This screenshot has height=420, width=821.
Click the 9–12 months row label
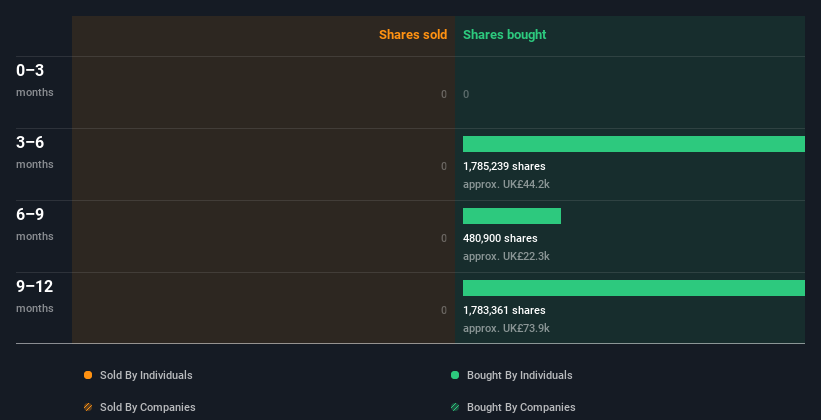click(35, 296)
